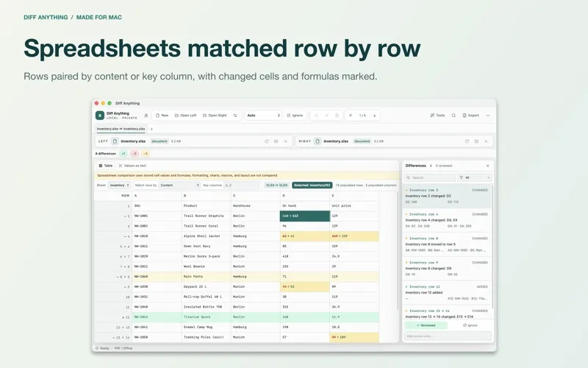Mark difference as Reviewed
This screenshot has width=588, height=368.
tap(426, 325)
